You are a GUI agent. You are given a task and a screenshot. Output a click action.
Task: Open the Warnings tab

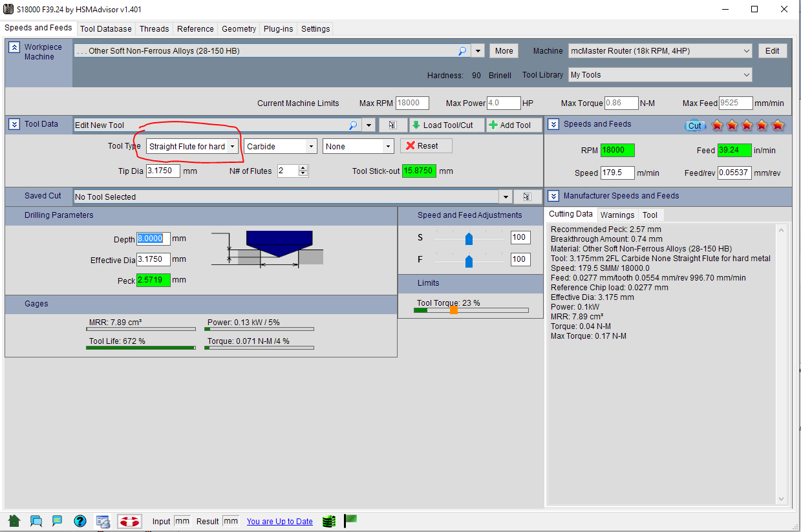(x=617, y=215)
